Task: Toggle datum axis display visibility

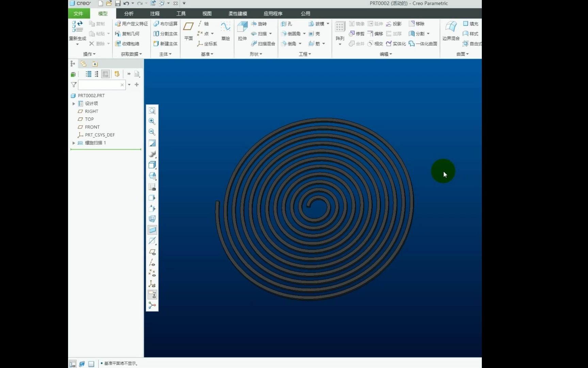Action: pyautogui.click(x=152, y=262)
